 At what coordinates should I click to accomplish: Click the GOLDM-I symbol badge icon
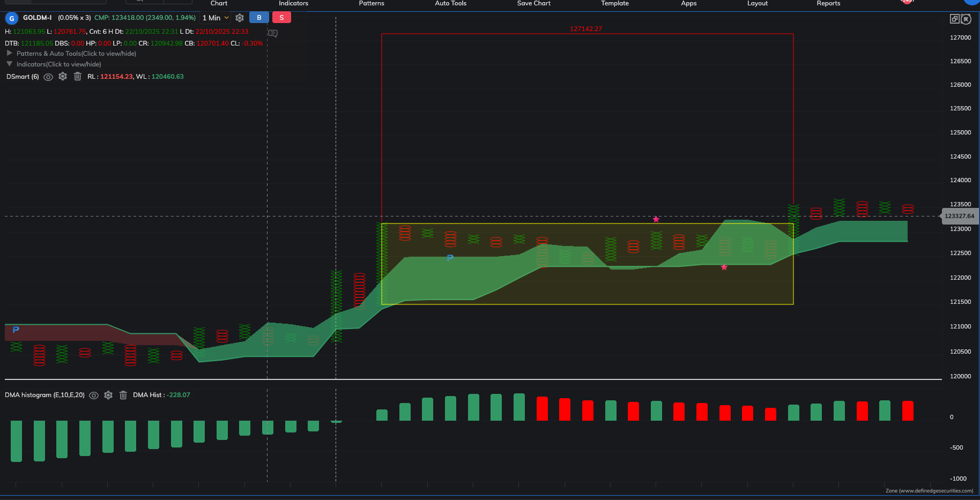point(11,18)
